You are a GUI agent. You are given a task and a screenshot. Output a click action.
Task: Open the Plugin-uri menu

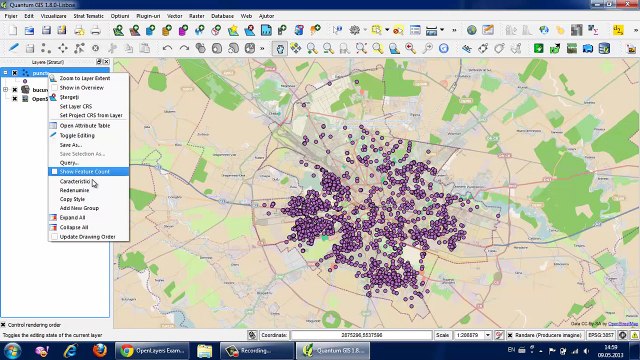pyautogui.click(x=148, y=16)
